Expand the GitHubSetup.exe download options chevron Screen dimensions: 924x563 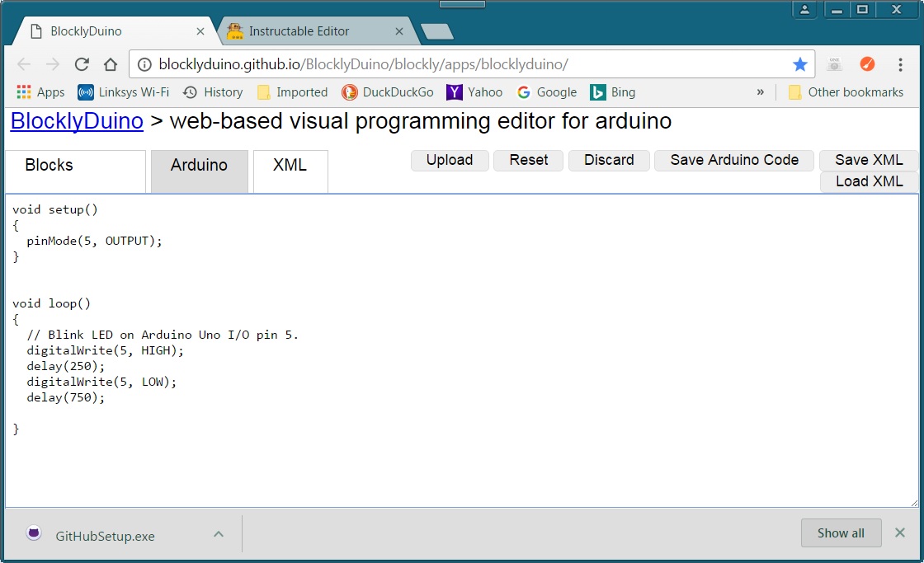click(x=219, y=533)
